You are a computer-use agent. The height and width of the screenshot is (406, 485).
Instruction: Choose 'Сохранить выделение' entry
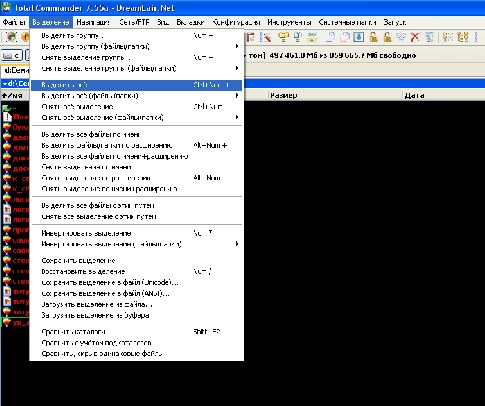pyautogui.click(x=137, y=260)
